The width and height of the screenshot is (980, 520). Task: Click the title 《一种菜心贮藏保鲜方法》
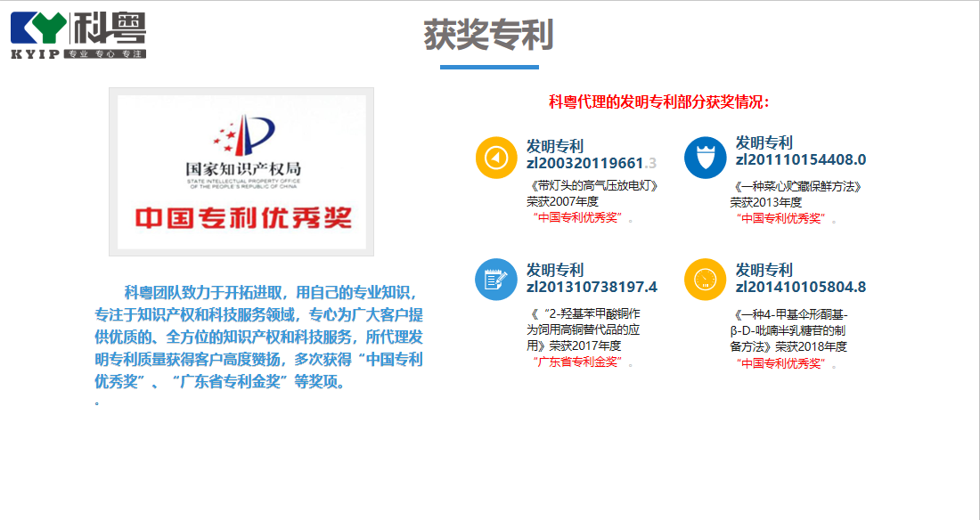pos(796,186)
